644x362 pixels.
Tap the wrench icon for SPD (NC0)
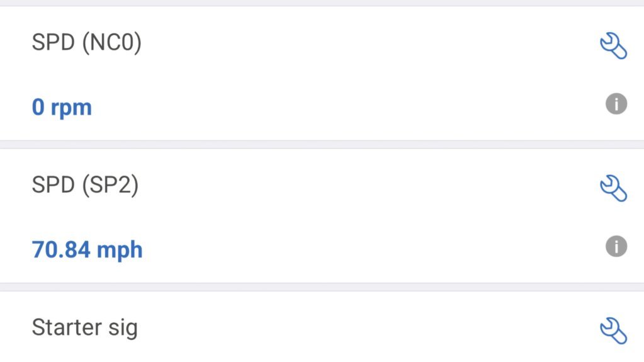pos(614,45)
